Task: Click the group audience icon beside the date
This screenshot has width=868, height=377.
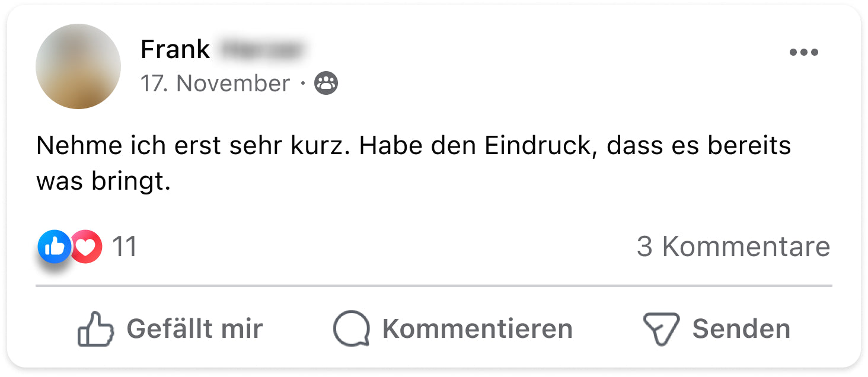Action: coord(325,84)
